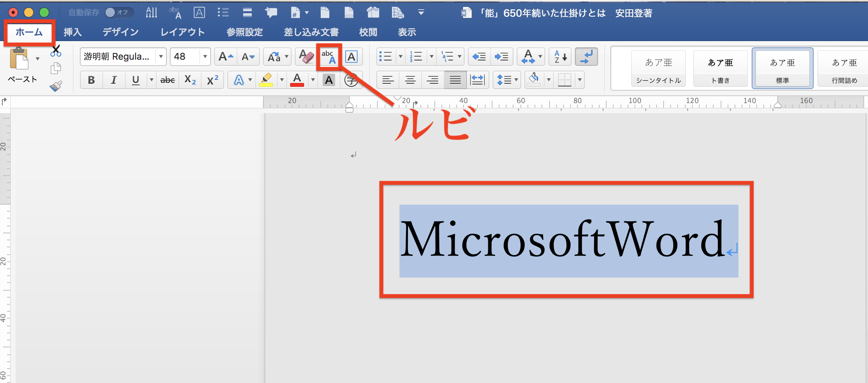The image size is (868, 383).
Task: Click the quick access ruby icon in title bar
Action: pos(175,13)
